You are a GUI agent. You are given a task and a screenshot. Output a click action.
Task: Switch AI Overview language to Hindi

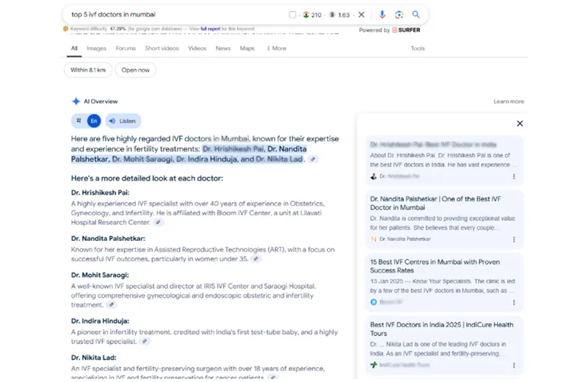[x=79, y=120]
